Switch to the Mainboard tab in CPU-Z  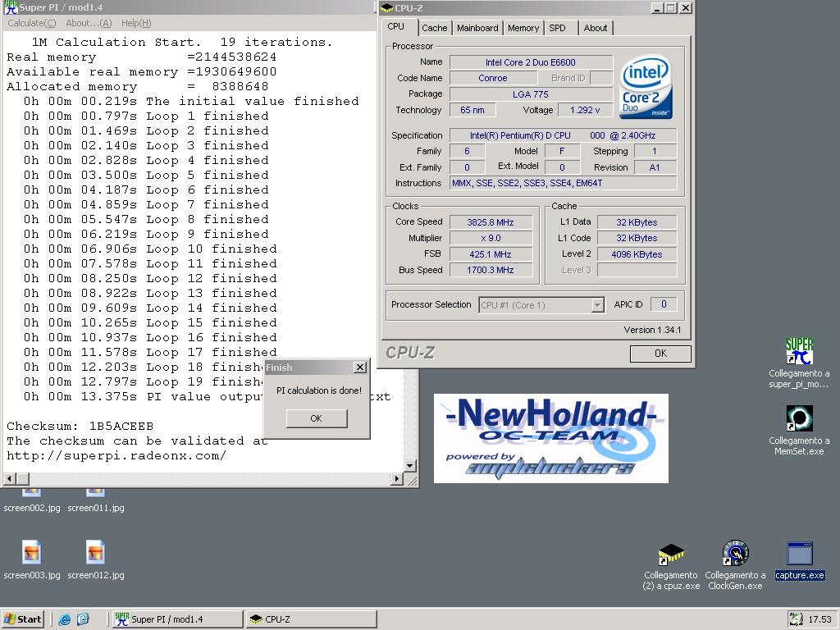coord(477,28)
